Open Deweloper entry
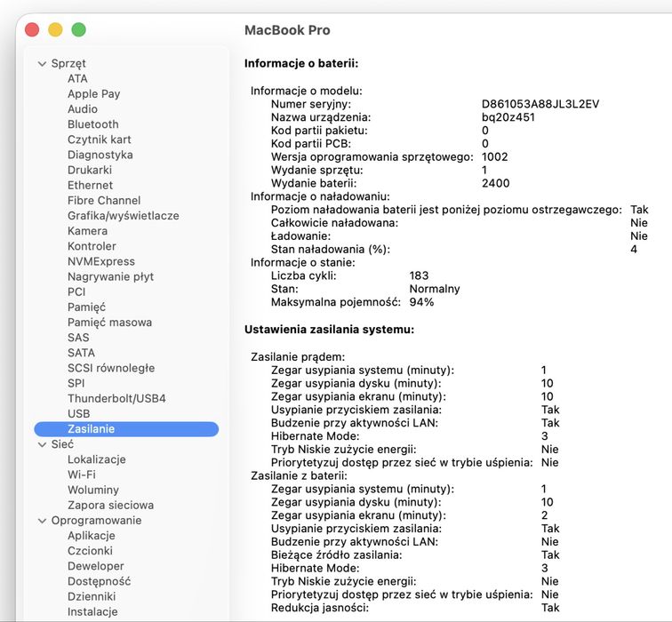The image size is (672, 622). 96,566
